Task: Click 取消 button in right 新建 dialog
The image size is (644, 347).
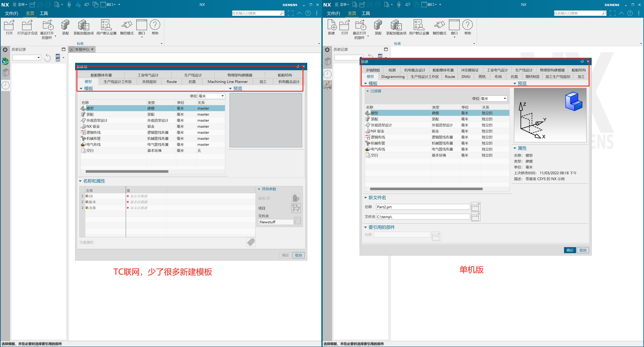Action: tap(583, 250)
